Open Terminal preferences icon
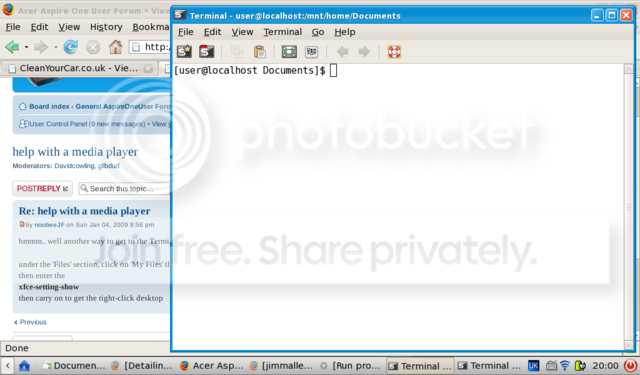This screenshot has width=640, height=375. coord(311,51)
